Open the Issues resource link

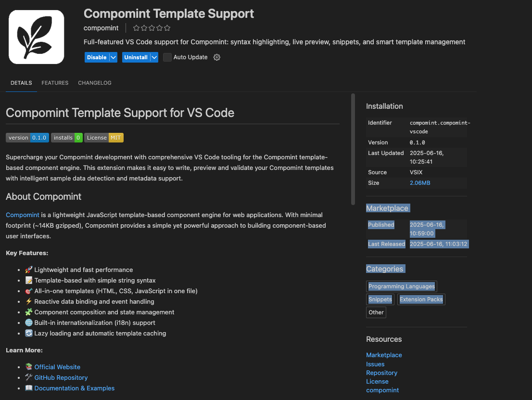[375, 364]
